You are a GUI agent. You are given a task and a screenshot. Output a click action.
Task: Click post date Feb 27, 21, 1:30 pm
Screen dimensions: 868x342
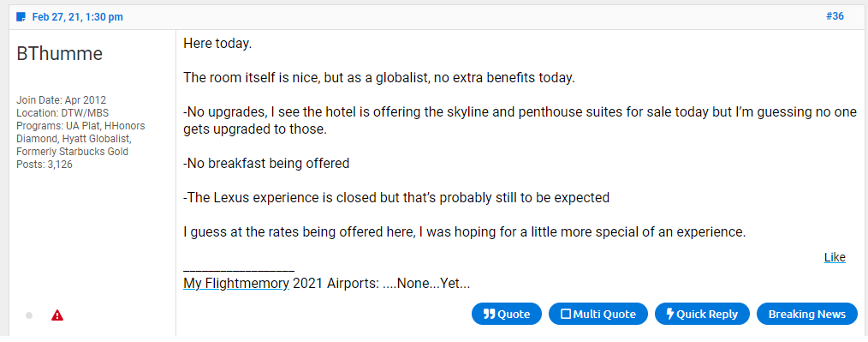coord(78,17)
